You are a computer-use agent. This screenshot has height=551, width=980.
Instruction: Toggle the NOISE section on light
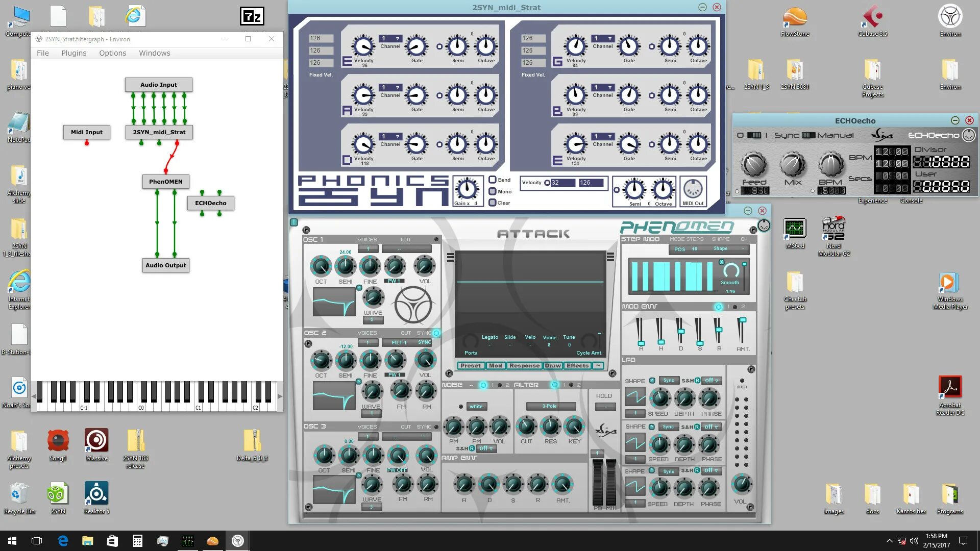pos(483,385)
